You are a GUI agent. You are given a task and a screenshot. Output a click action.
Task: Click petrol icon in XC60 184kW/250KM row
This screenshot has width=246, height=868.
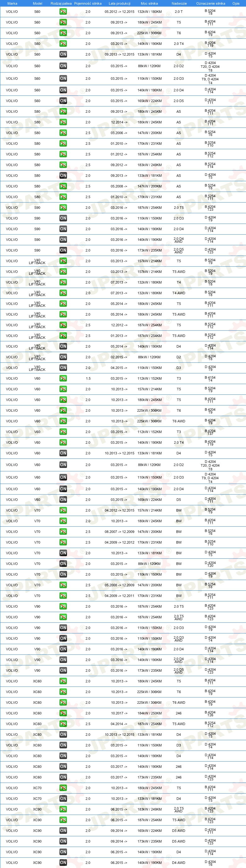coord(63,713)
